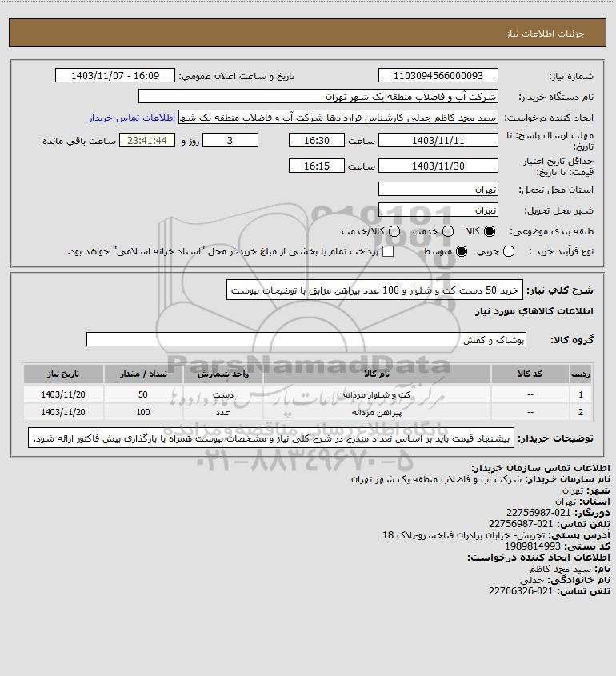Click the اطلاعات ایجاد کننده درخواست heading
Viewport: 616px width, 676px height.
click(x=539, y=558)
